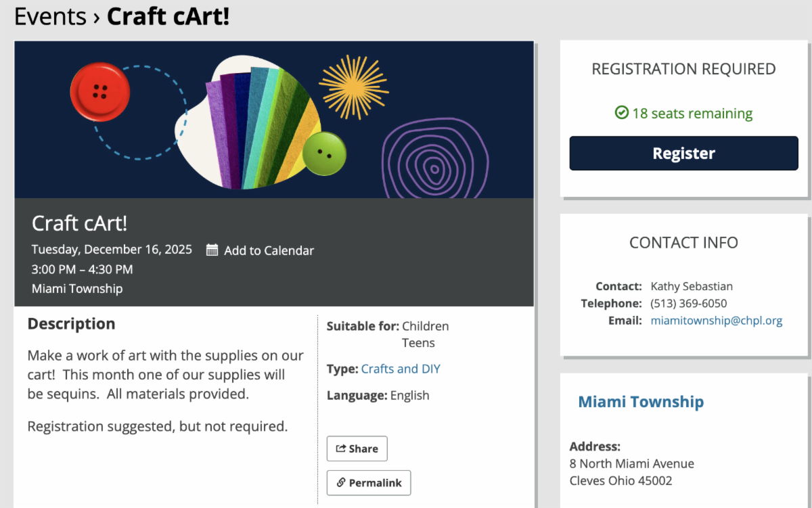Click the Craft cArt! event title heading

pyautogui.click(x=79, y=223)
